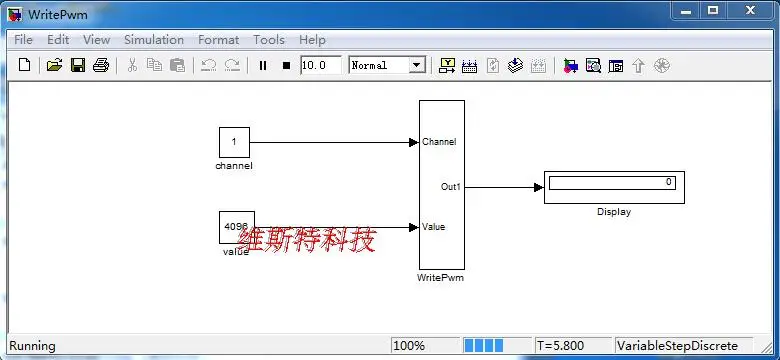Click the update diagram layers icon

click(515, 65)
